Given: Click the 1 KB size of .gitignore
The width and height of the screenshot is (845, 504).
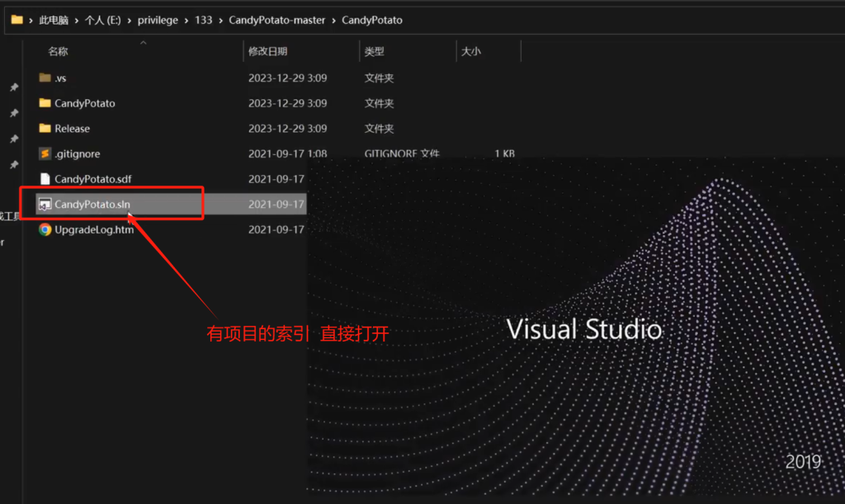Looking at the screenshot, I should 504,154.
